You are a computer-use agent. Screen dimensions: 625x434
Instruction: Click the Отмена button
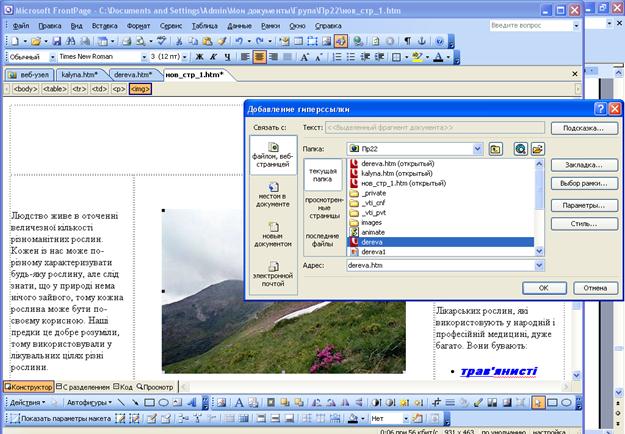pyautogui.click(x=596, y=288)
